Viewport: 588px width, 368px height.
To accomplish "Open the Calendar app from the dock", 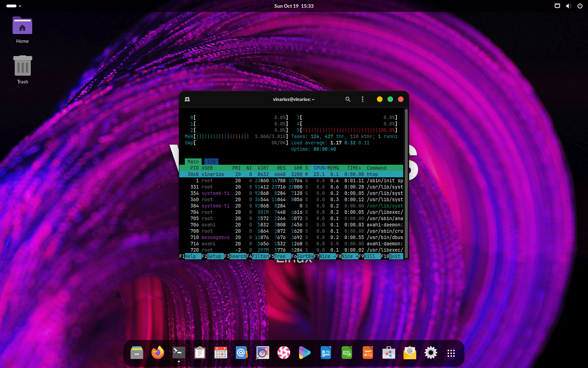I will (x=221, y=353).
